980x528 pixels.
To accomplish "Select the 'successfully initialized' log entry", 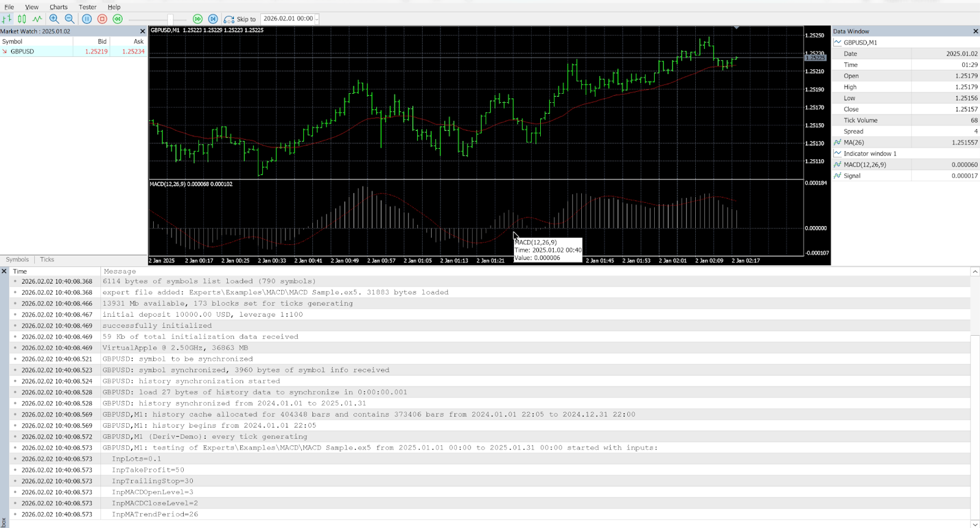I will [490, 326].
